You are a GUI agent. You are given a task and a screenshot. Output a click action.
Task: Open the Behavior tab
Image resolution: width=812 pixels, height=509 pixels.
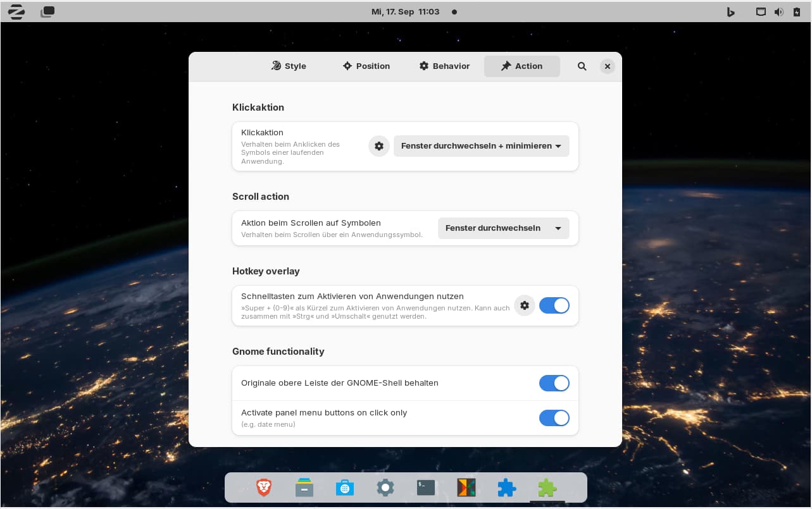coord(444,66)
